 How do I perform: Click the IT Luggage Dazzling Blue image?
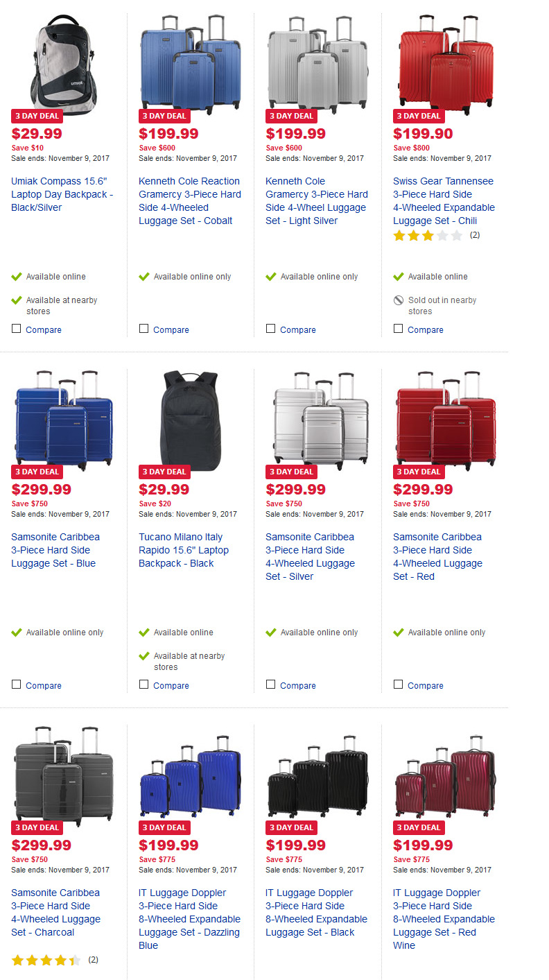(190, 775)
